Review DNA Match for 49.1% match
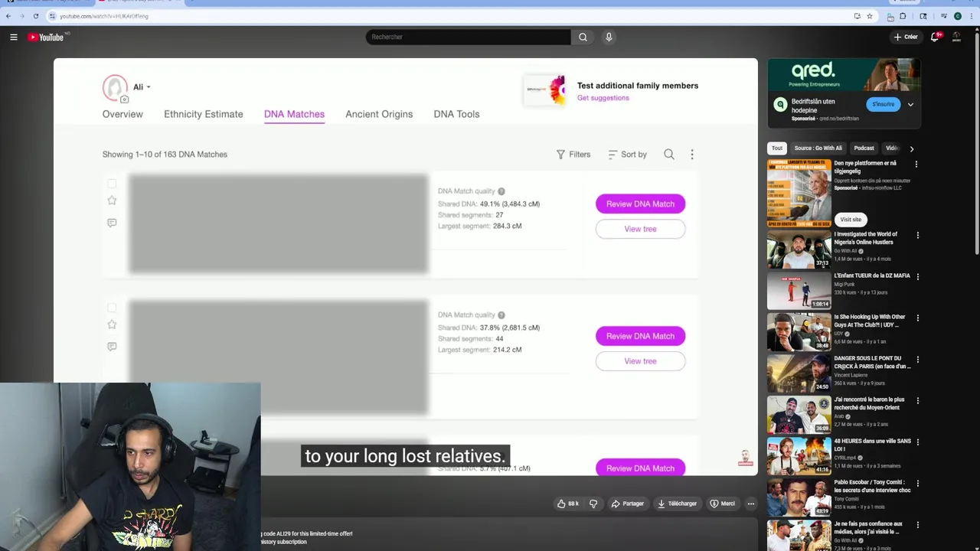This screenshot has height=551, width=980. tap(640, 204)
